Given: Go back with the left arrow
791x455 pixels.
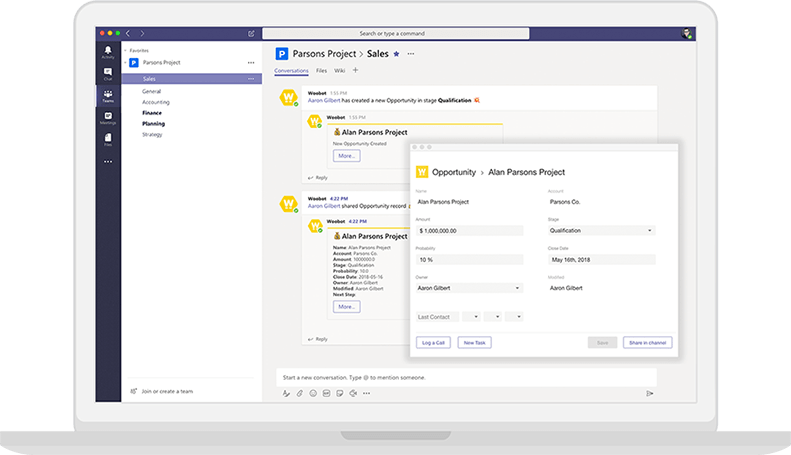Looking at the screenshot, I should tap(128, 33).
